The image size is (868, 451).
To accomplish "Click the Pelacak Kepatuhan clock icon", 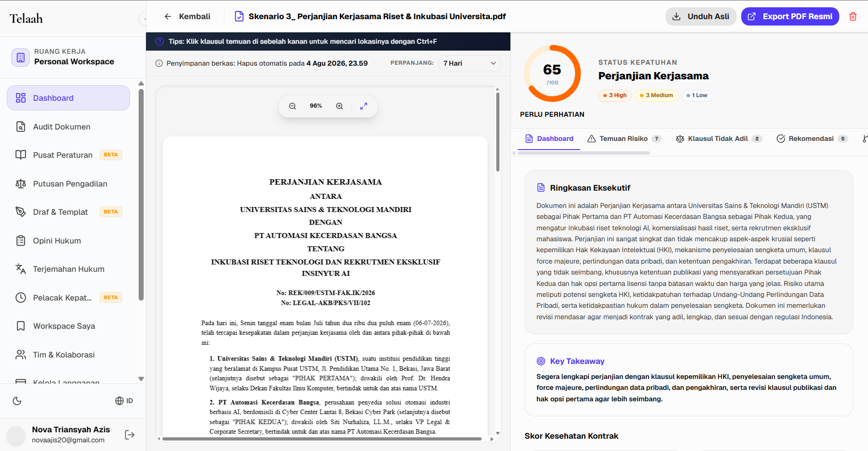I will 21,298.
